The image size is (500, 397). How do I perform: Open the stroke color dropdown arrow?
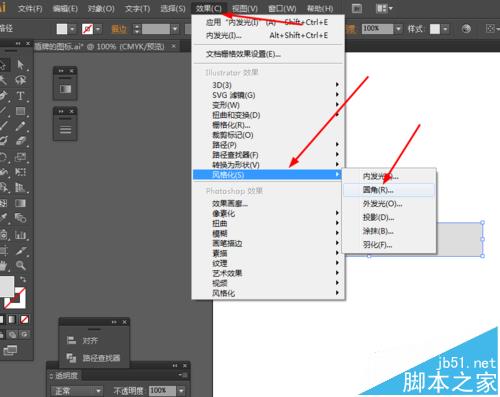(x=98, y=29)
